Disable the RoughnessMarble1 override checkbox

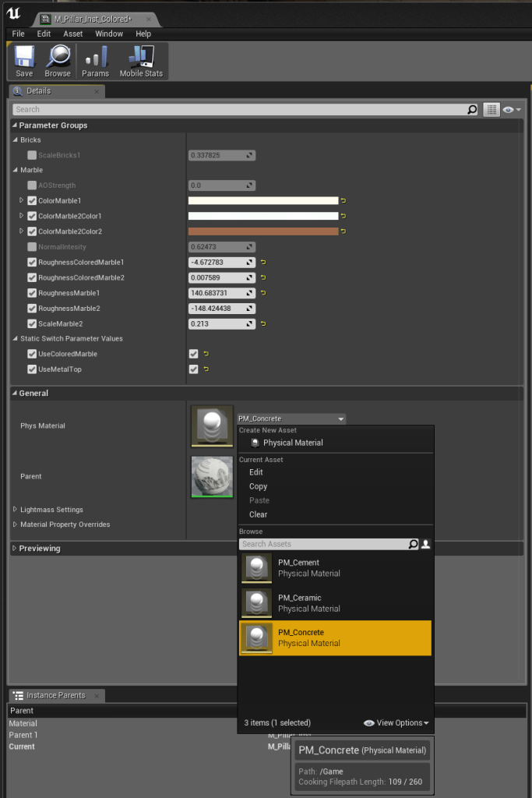(x=32, y=293)
